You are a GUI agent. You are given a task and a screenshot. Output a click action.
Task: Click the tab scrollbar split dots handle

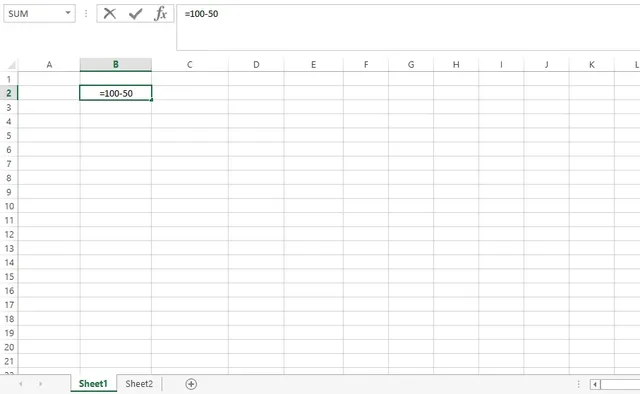[578, 384]
